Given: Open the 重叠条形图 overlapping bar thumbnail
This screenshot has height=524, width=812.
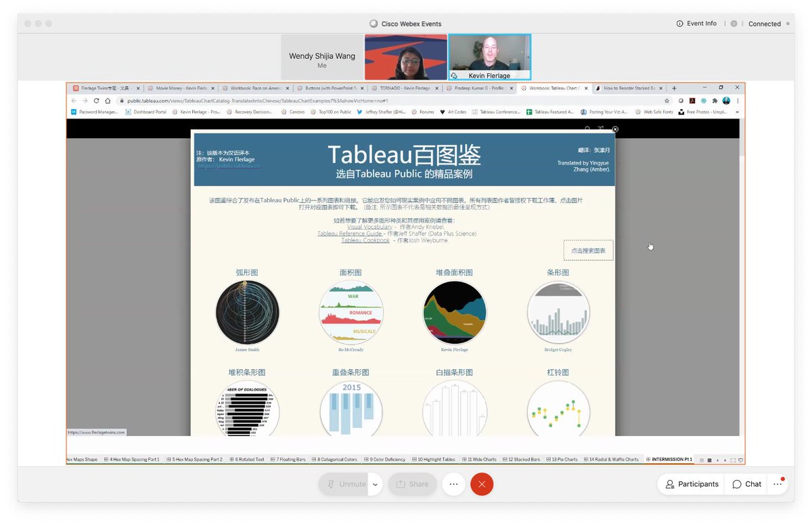Looking at the screenshot, I should pyautogui.click(x=351, y=408).
